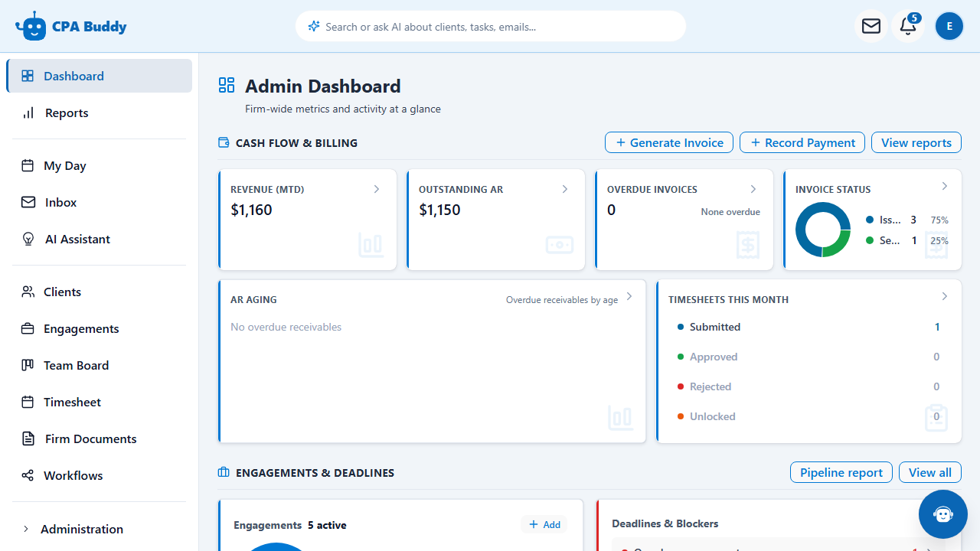Click Add button in Engagements card
The image size is (980, 551).
[x=544, y=524]
